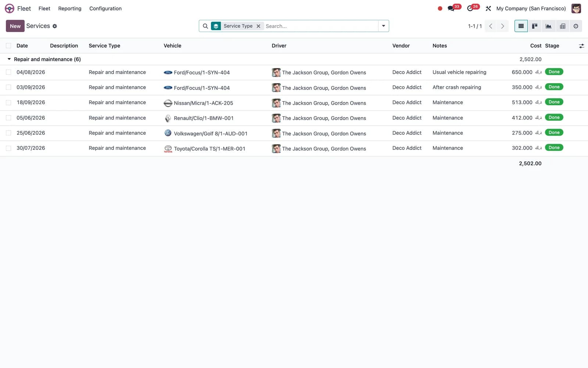
Task: Switch to kanban view
Action: (x=535, y=26)
